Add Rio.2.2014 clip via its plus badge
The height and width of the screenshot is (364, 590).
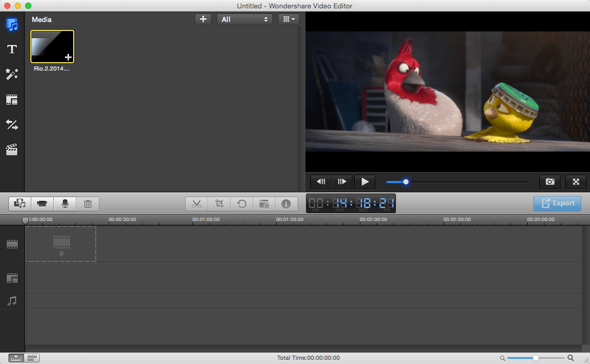68,57
